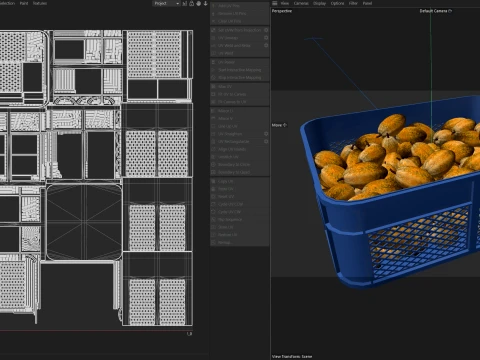
Task: Click the Paste UV command
Action: coord(239,189)
